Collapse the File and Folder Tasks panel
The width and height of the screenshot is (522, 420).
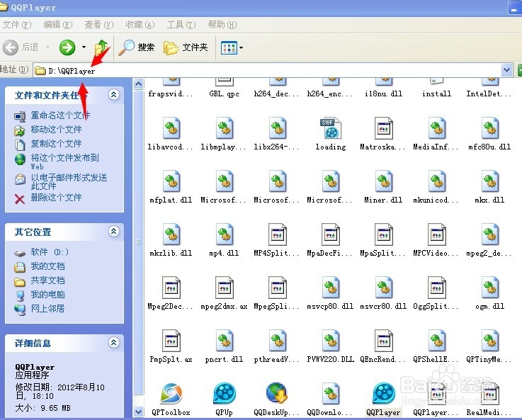tap(113, 95)
